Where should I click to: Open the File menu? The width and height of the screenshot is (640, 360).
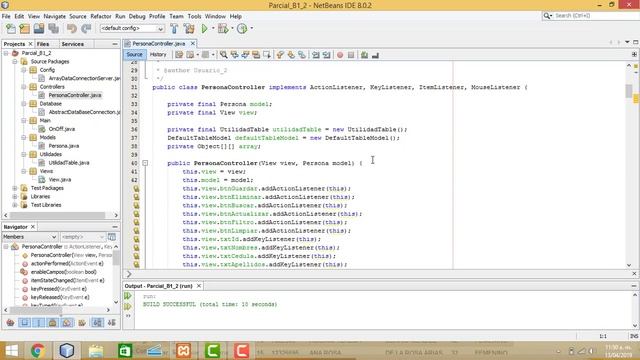coord(6,16)
